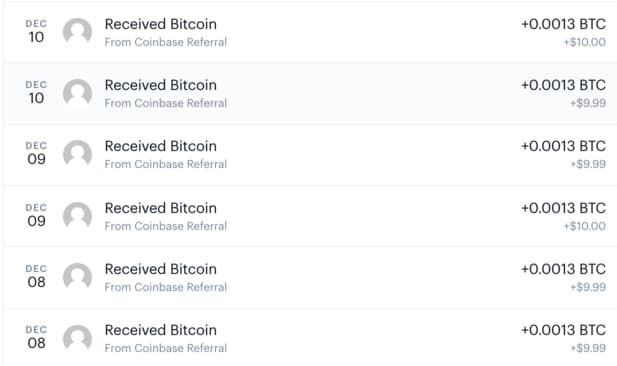This screenshot has width=617, height=366.
Task: Click From Coinbase Referral on top row
Action: [166, 42]
